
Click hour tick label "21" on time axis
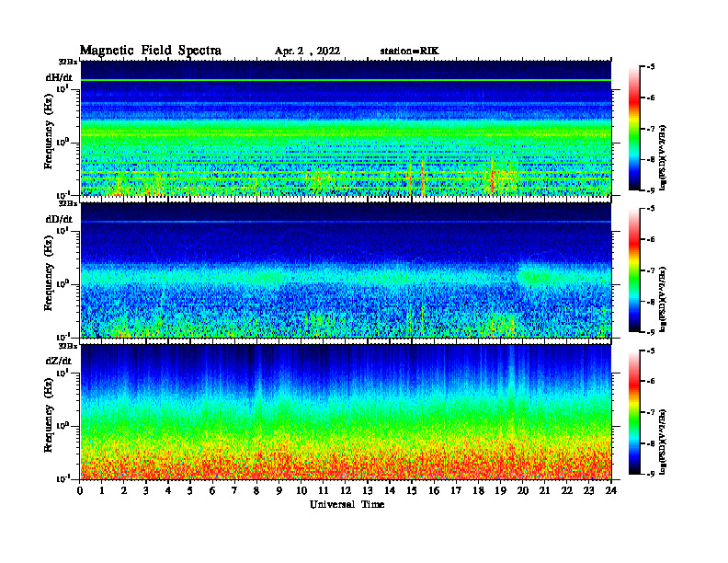click(544, 490)
